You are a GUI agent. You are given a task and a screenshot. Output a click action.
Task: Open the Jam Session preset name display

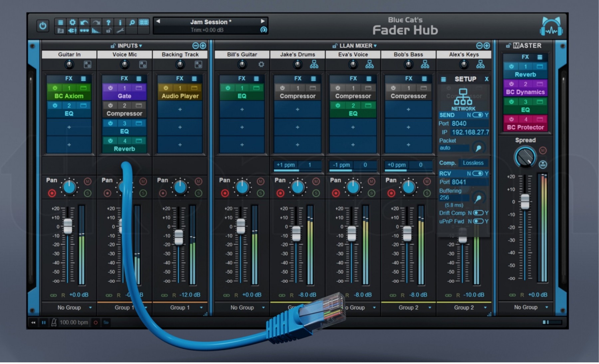(211, 22)
